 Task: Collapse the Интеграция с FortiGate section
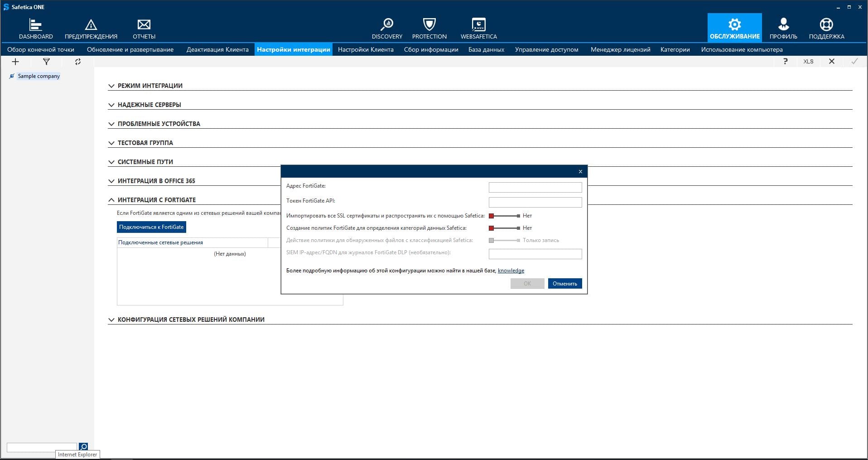(x=156, y=200)
